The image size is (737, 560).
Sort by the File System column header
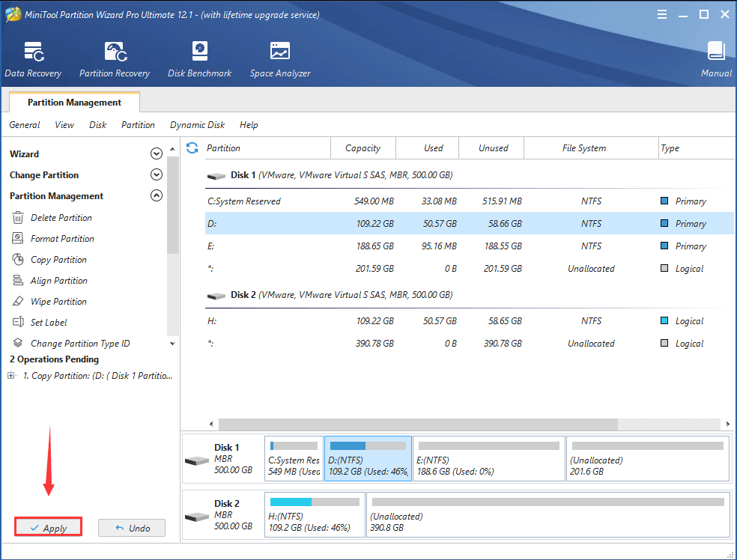click(x=591, y=148)
